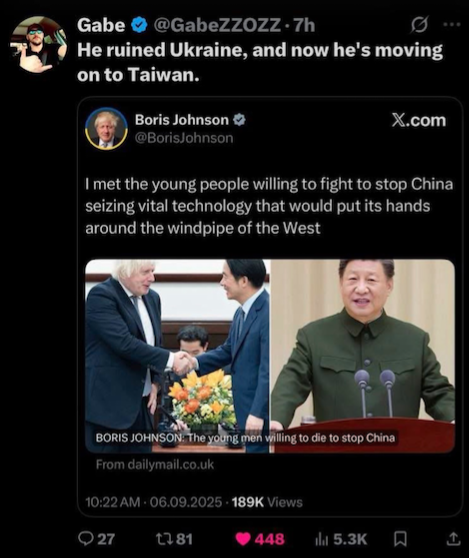469x558 pixels.
Task: Repost using the retweet icon
Action: coord(164,539)
